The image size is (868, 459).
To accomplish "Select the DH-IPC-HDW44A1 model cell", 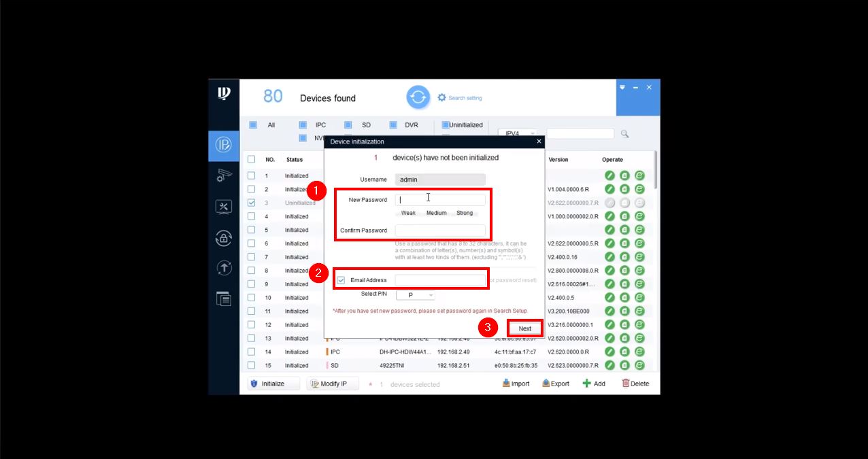I will [405, 352].
